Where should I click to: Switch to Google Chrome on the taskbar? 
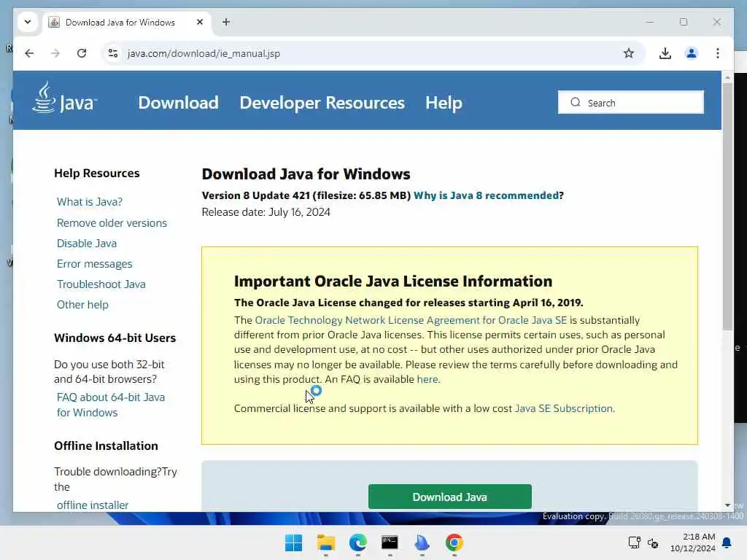click(x=454, y=542)
